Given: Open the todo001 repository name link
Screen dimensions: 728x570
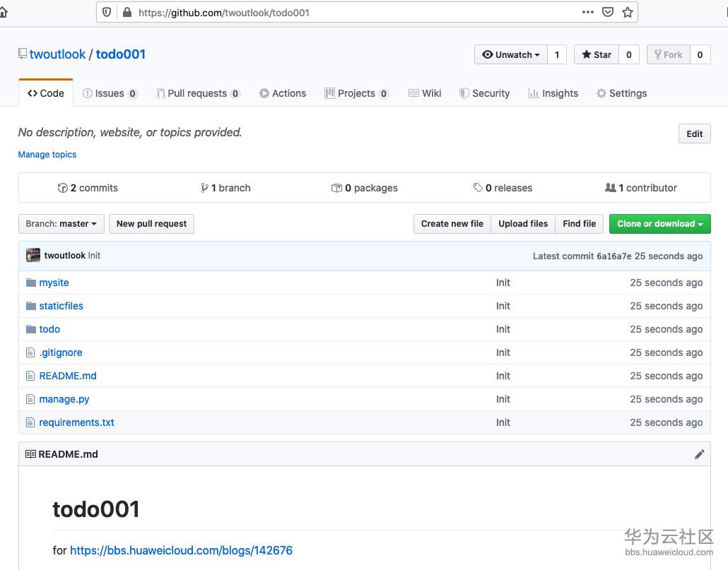Looking at the screenshot, I should [x=121, y=54].
